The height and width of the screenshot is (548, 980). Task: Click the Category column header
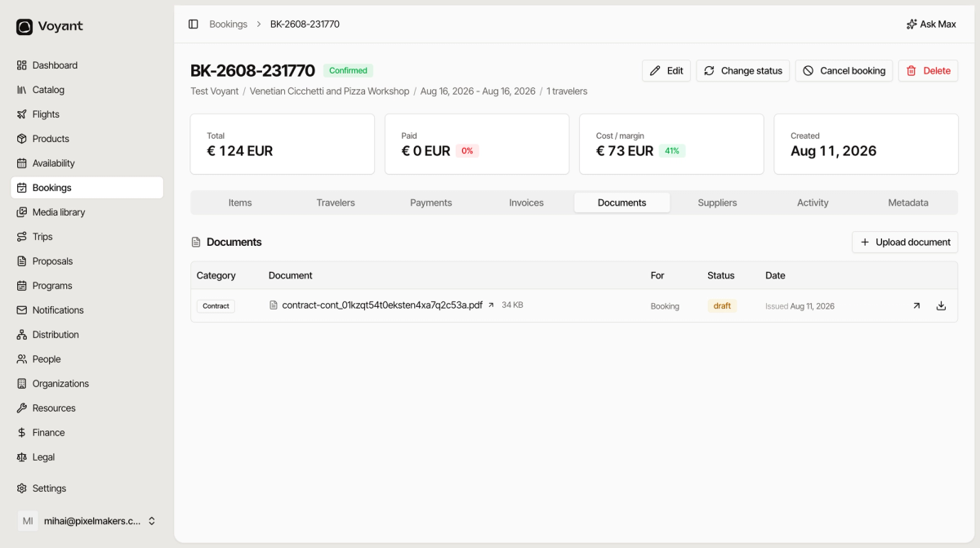216,276
